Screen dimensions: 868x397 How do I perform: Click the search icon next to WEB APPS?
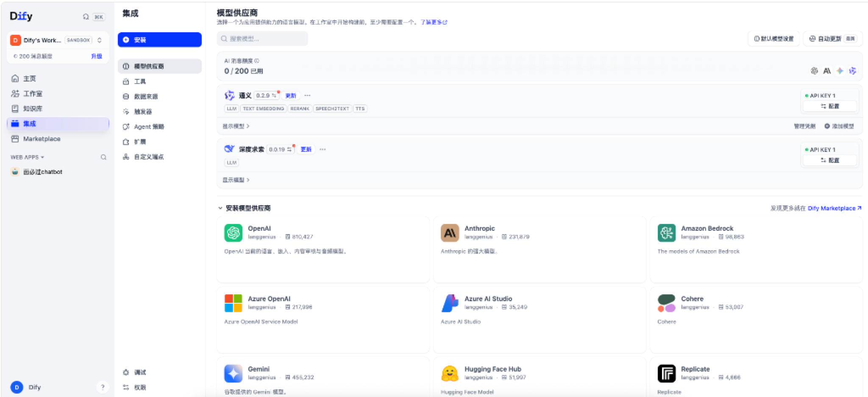pos(103,157)
